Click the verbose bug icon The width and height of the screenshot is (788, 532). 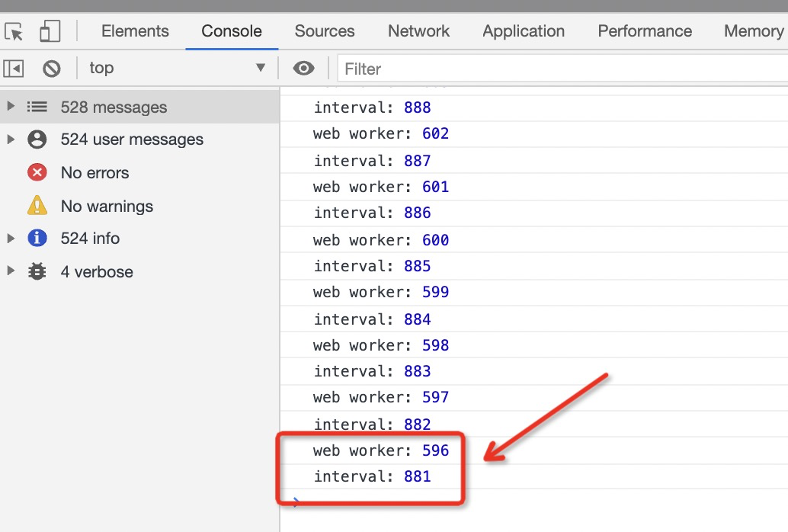[37, 271]
